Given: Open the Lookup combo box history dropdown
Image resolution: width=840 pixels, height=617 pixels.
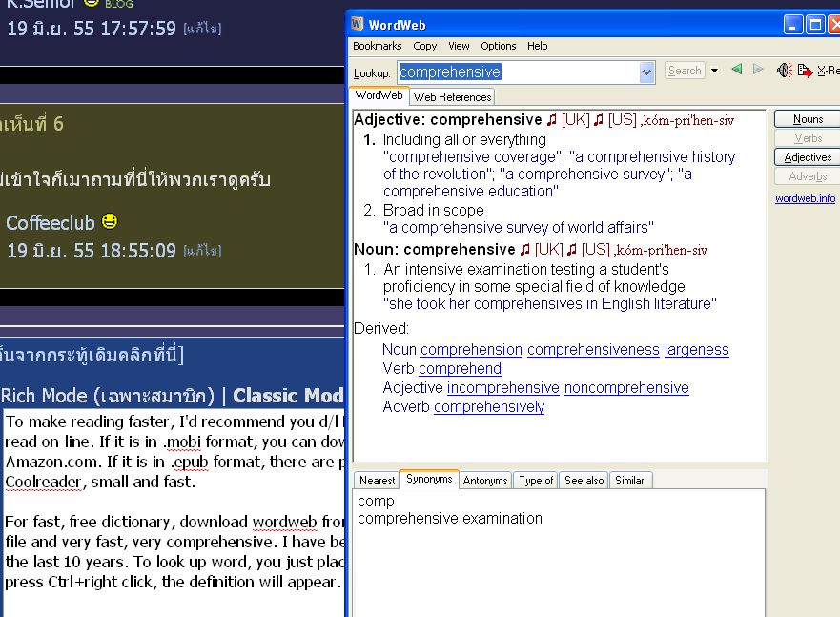Looking at the screenshot, I should pos(646,72).
